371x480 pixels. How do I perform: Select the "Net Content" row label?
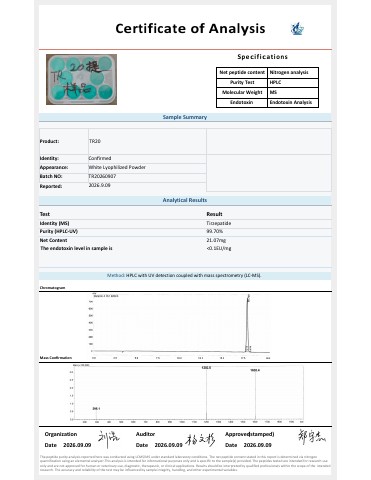[x=53, y=240]
